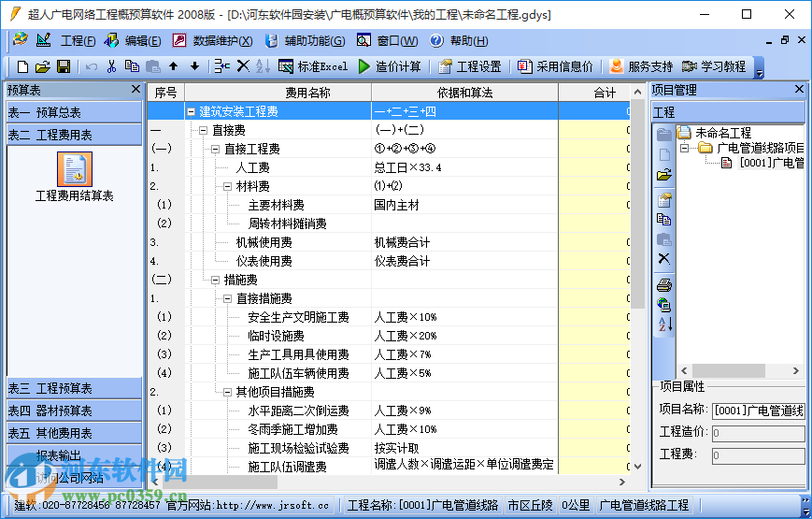Click project properties icon in project panel
The image size is (812, 519).
pos(663,199)
